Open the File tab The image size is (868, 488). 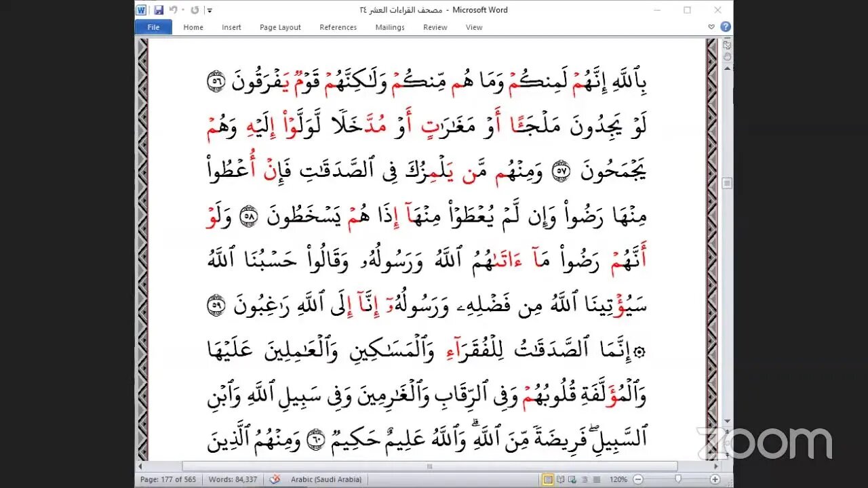(x=153, y=27)
